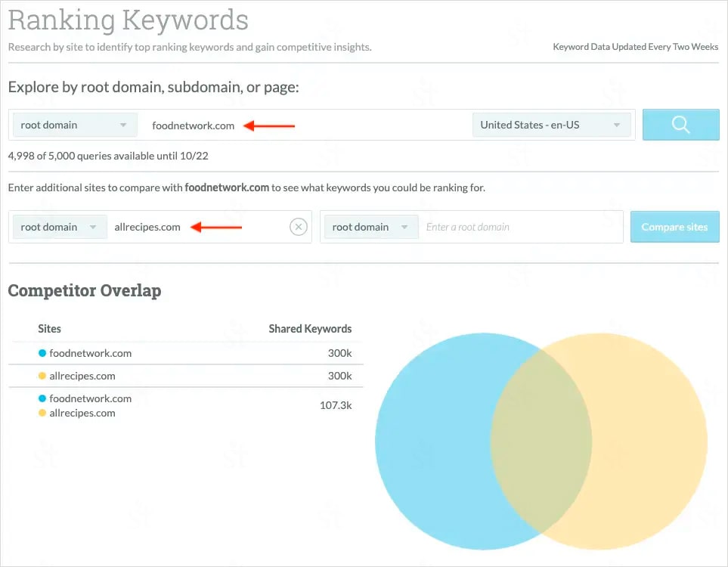Click the 300k value in the allrecipes.com row
Viewport: 728px width, 567px height.
tap(340, 376)
